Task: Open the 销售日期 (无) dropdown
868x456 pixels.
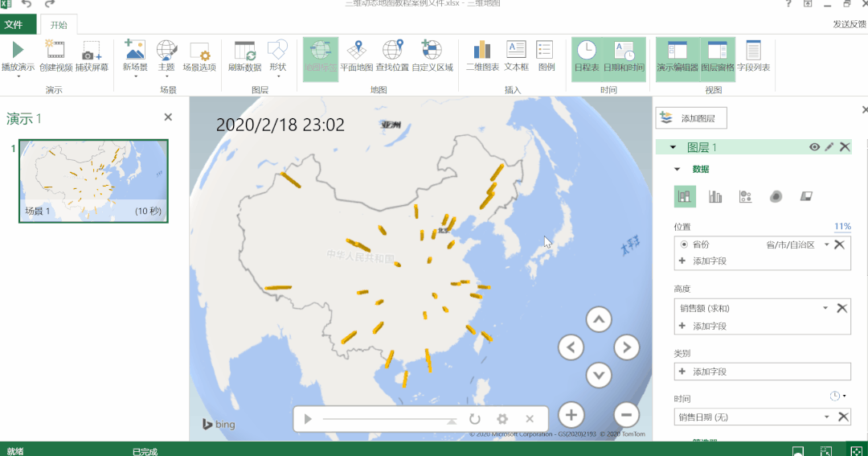Action: 826,417
